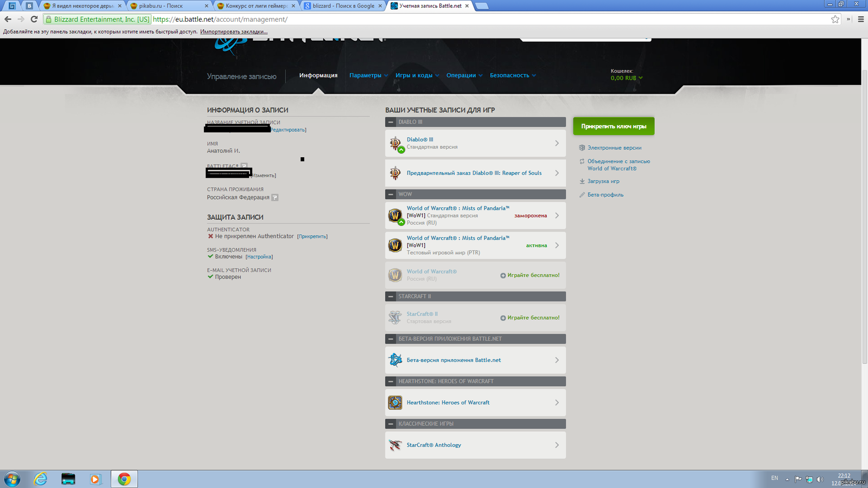
Task: Click the Battle.net beta app icon
Action: click(395, 360)
